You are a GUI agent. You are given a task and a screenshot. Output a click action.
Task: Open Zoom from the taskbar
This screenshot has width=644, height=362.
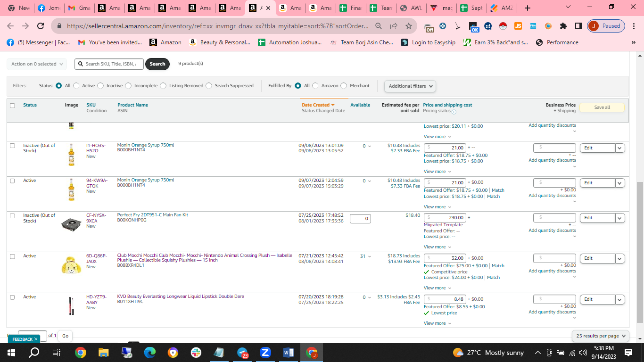tap(265, 352)
